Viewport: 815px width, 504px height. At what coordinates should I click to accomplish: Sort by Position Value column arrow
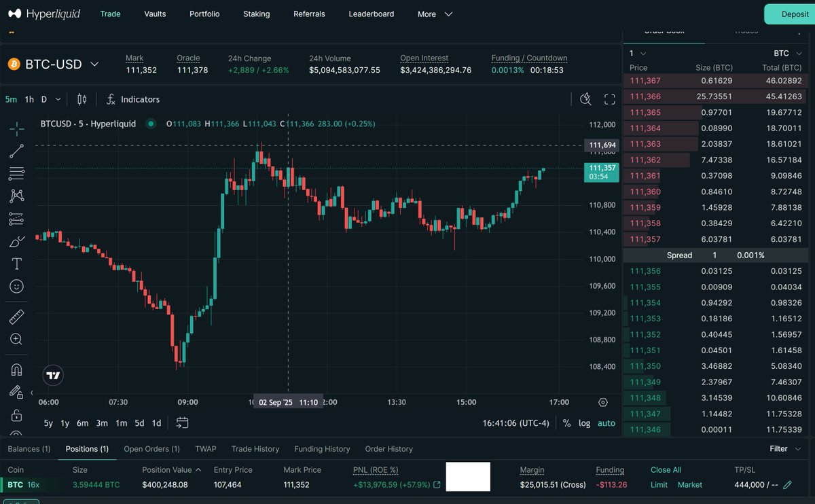pos(198,469)
